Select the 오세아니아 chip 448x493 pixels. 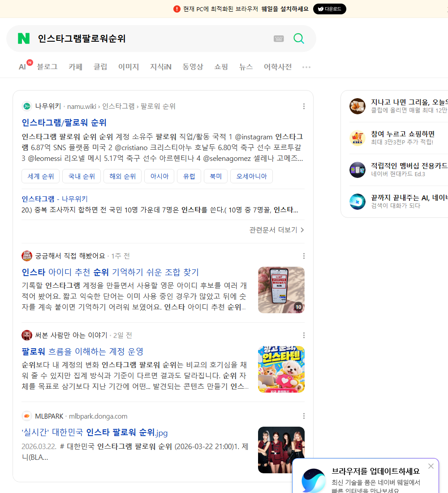tap(251, 176)
